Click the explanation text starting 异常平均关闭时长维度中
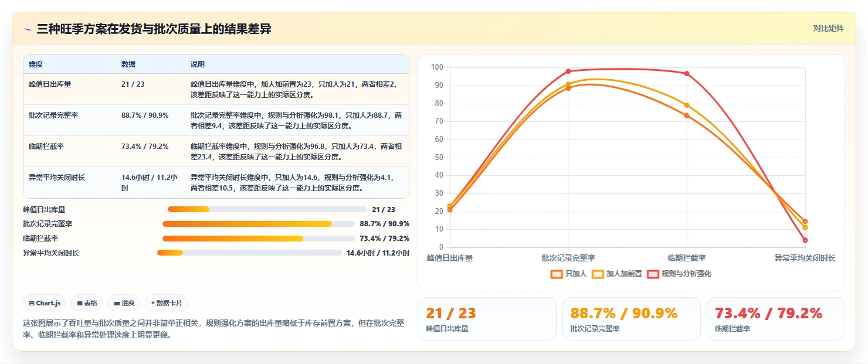Viewport: 868px width, 364px height. (x=296, y=182)
